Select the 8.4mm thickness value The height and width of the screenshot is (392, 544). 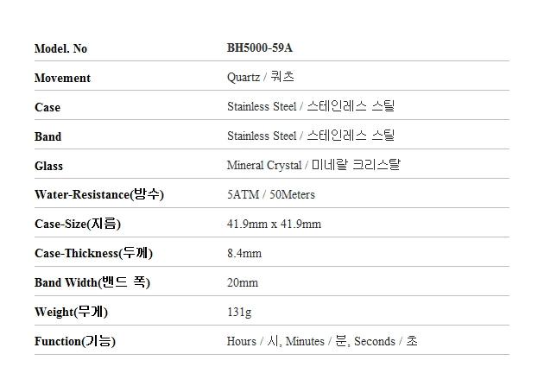pos(244,253)
